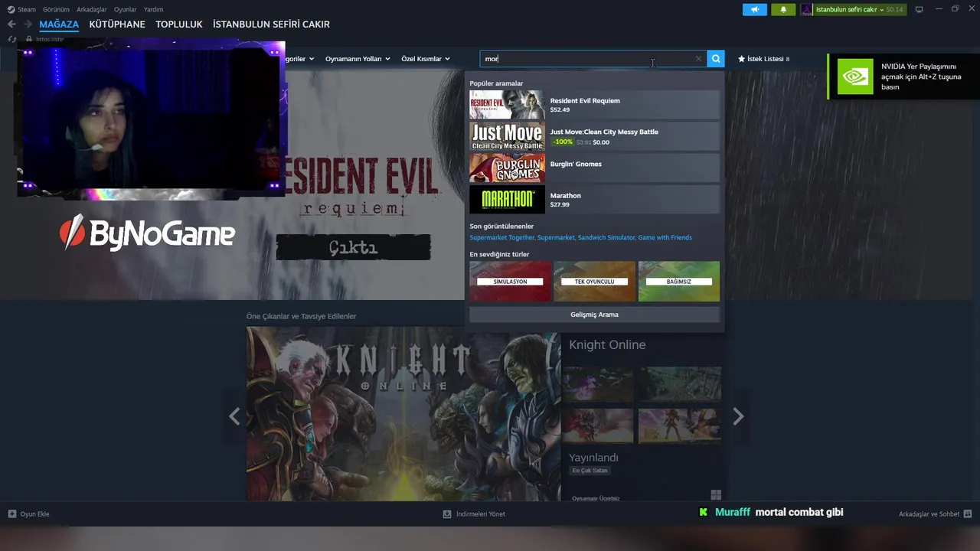The width and height of the screenshot is (980, 551).
Task: Go back with the left arrow
Action: 11,24
